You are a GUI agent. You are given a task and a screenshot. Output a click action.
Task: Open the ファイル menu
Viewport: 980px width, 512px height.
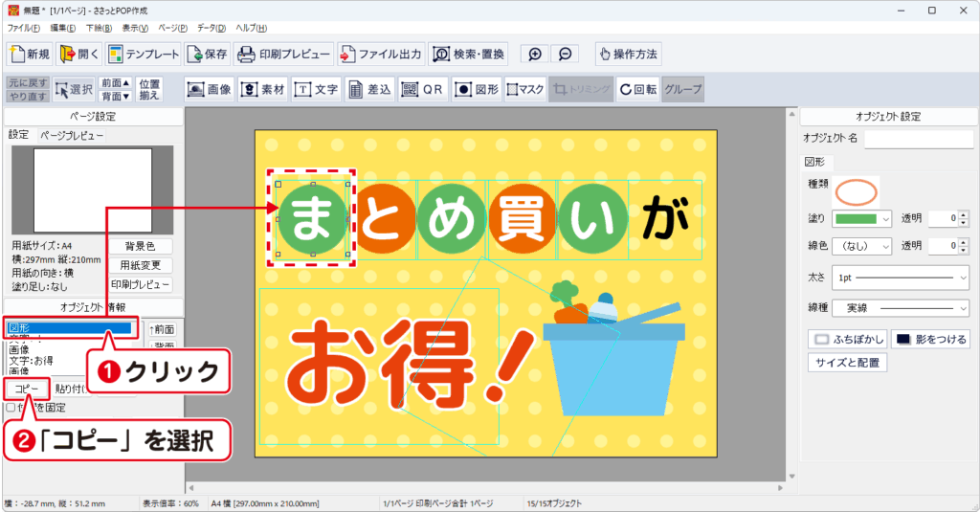click(x=24, y=28)
